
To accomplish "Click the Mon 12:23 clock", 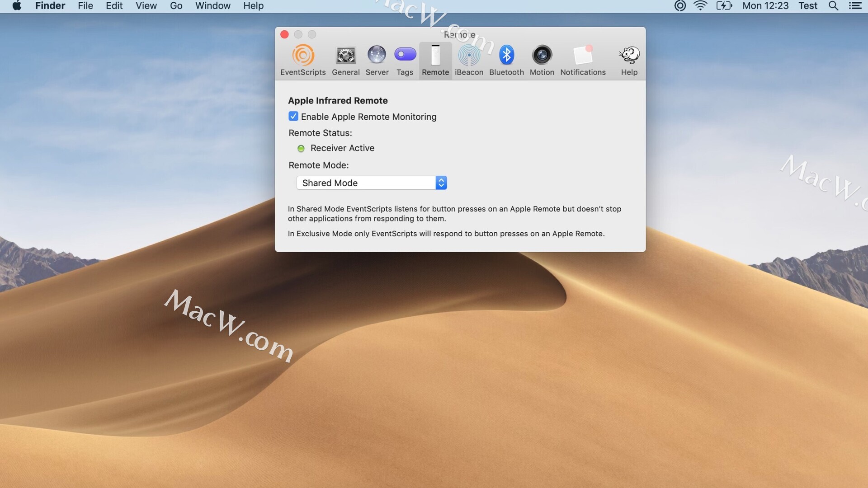I will pyautogui.click(x=765, y=6).
